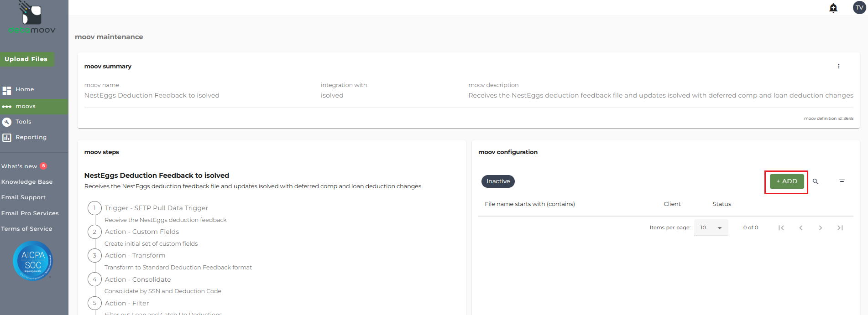Screen dimensions: 868x315
Task: Open Tools in the sidebar
Action: [x=23, y=122]
